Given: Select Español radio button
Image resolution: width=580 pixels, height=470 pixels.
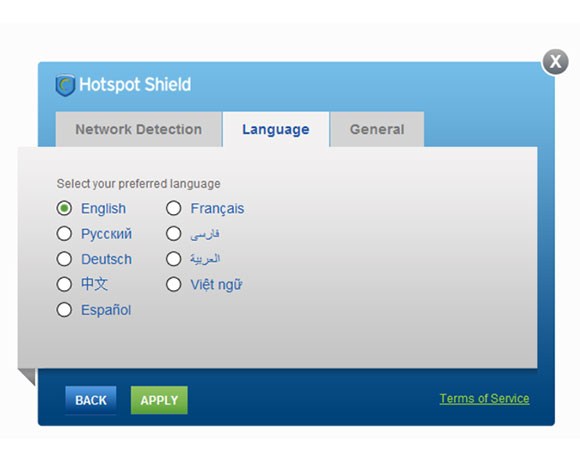Looking at the screenshot, I should click(64, 310).
